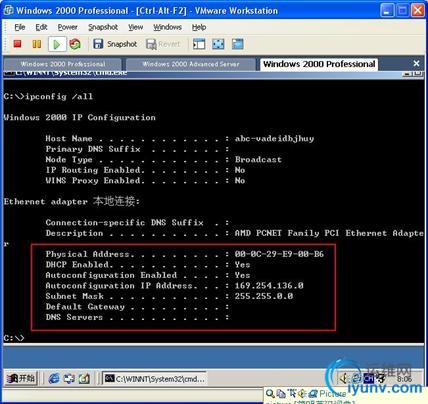Click the magnifier icon in bottom toolbar

tap(270, 394)
